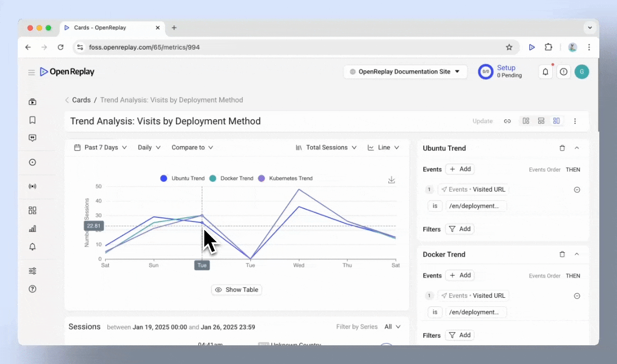Viewport: 617px width, 364px height.
Task: Click the OpenReplay browser extension play icon
Action: click(x=532, y=47)
